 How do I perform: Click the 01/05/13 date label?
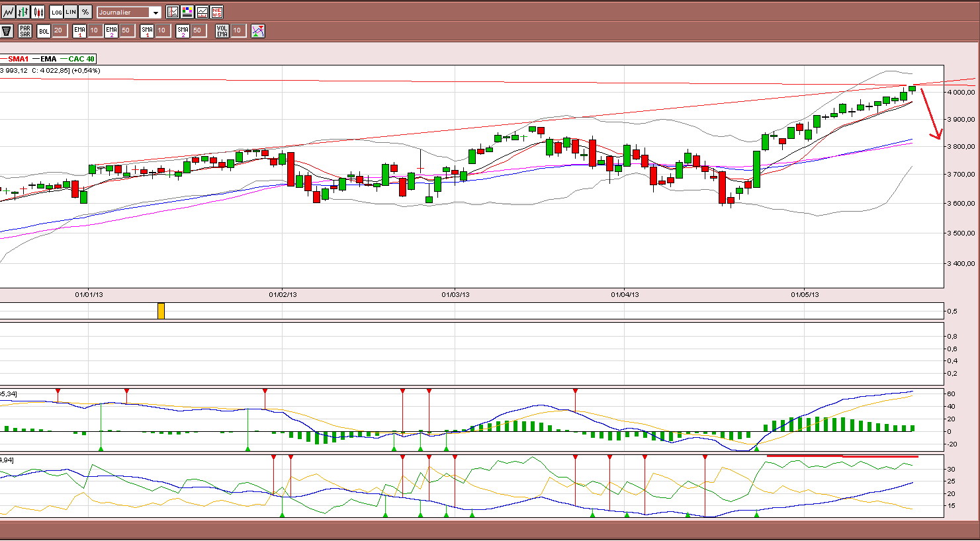click(805, 295)
